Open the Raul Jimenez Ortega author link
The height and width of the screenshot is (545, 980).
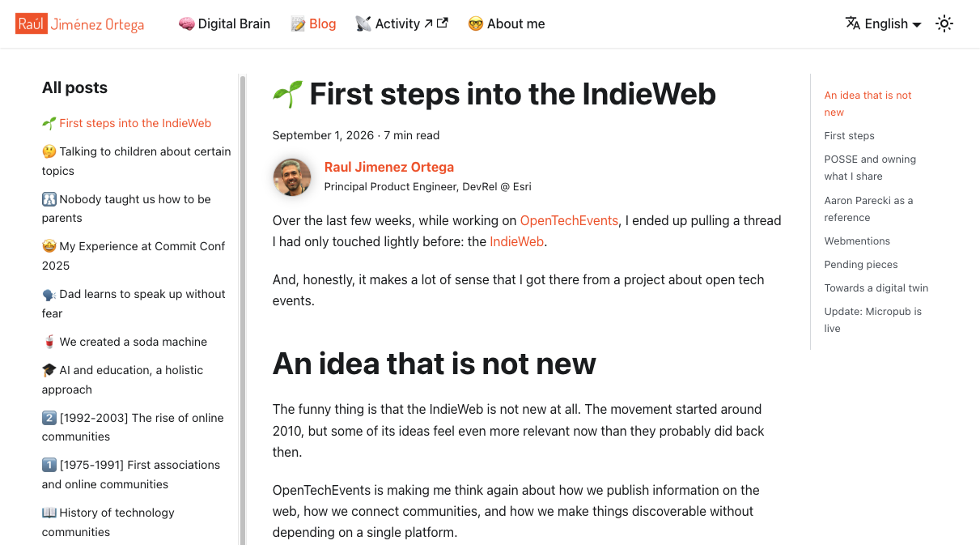pos(388,167)
